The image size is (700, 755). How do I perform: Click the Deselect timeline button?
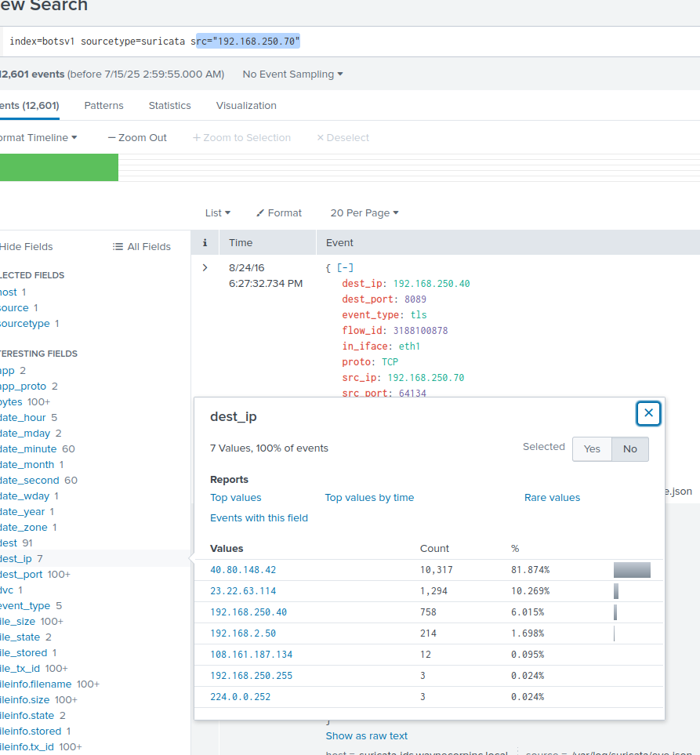(343, 138)
